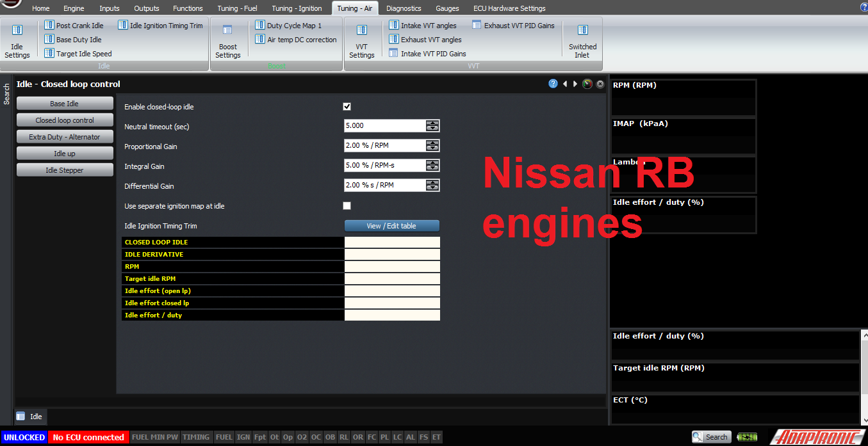Adjust Proportional Gain stepper arrows

433,146
